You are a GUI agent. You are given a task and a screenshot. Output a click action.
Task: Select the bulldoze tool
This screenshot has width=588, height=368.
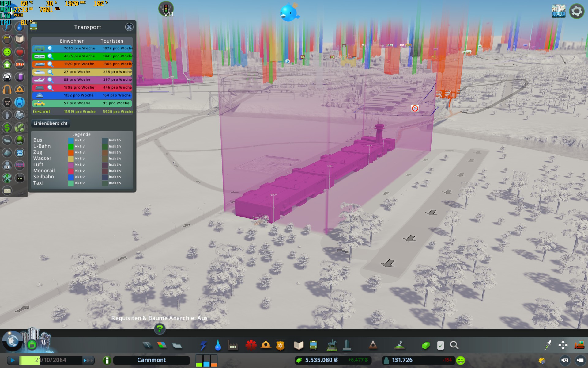[579, 345]
